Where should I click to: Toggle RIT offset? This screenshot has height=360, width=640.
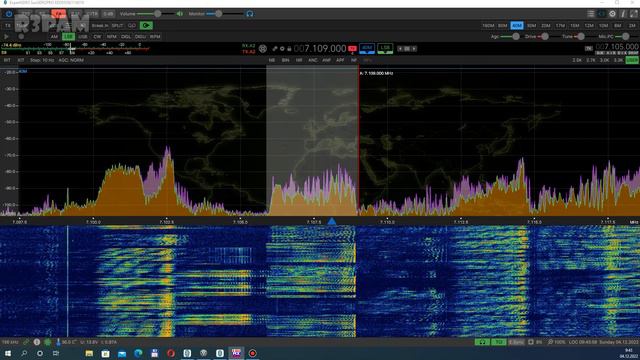[7, 60]
